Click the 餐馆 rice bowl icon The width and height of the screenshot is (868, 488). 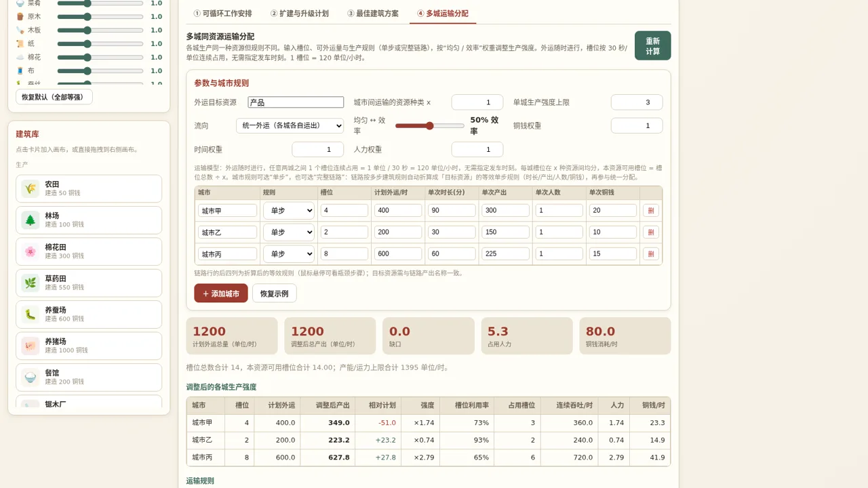(x=30, y=377)
